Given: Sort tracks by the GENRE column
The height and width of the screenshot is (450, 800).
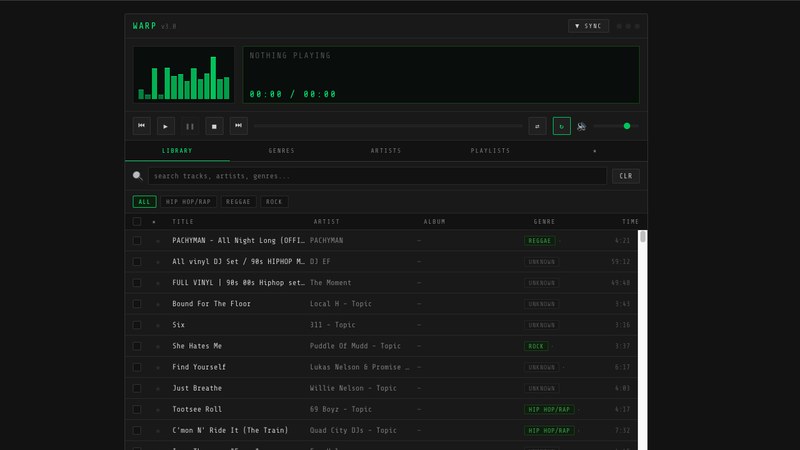Looking at the screenshot, I should 544,222.
